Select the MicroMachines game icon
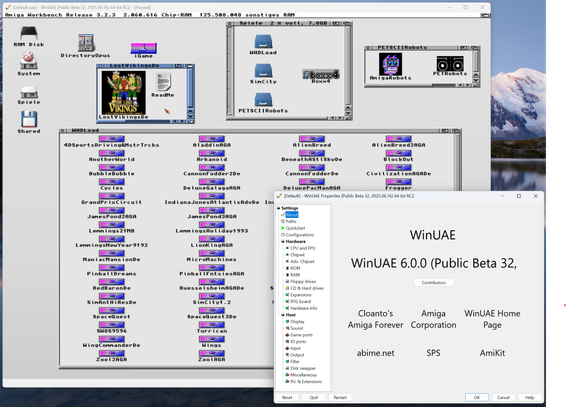The width and height of the screenshot is (566, 407). 212,253
